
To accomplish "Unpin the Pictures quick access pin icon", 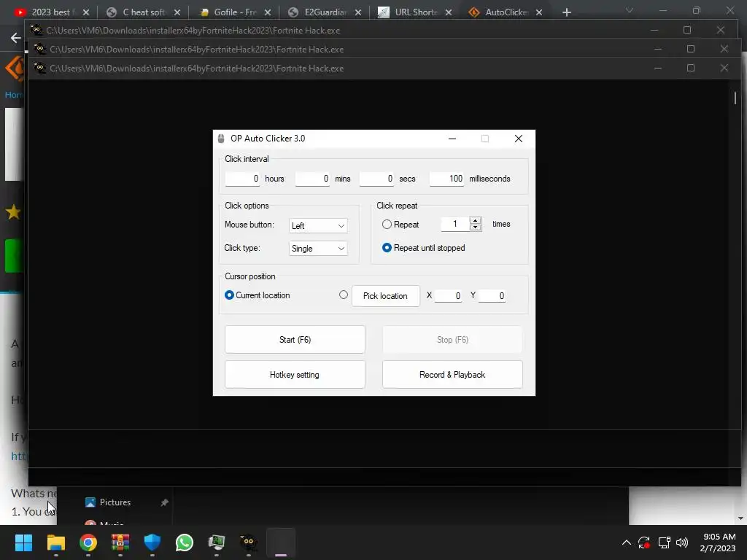I will [164, 502].
